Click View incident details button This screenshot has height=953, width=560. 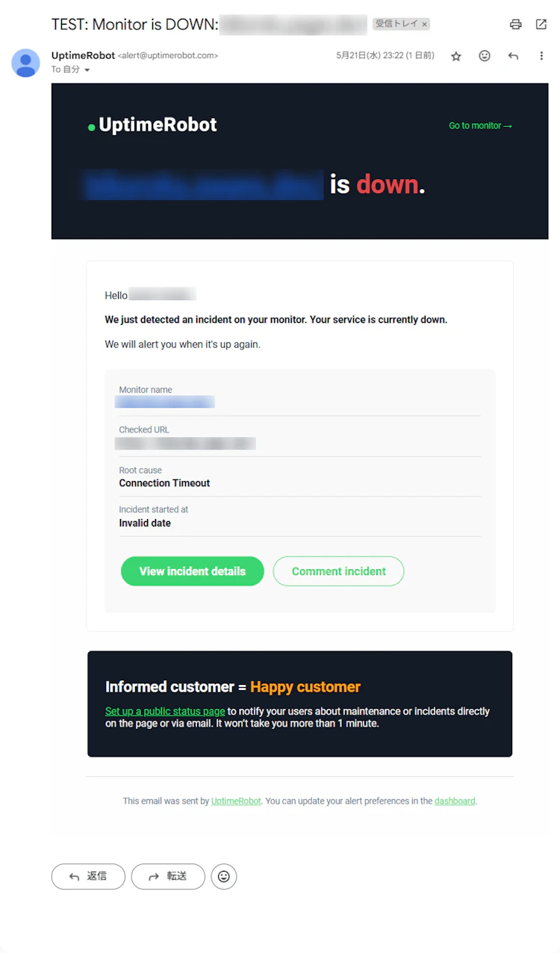pos(193,571)
